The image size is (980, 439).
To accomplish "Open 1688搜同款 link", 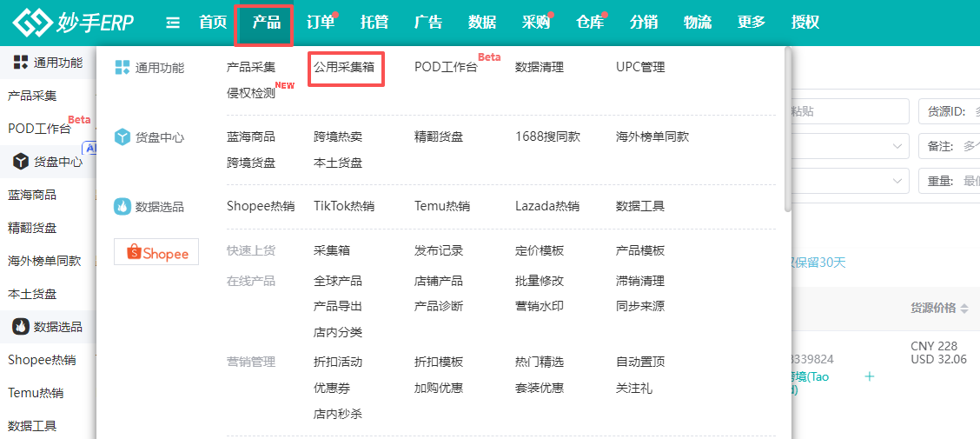I will coord(547,137).
